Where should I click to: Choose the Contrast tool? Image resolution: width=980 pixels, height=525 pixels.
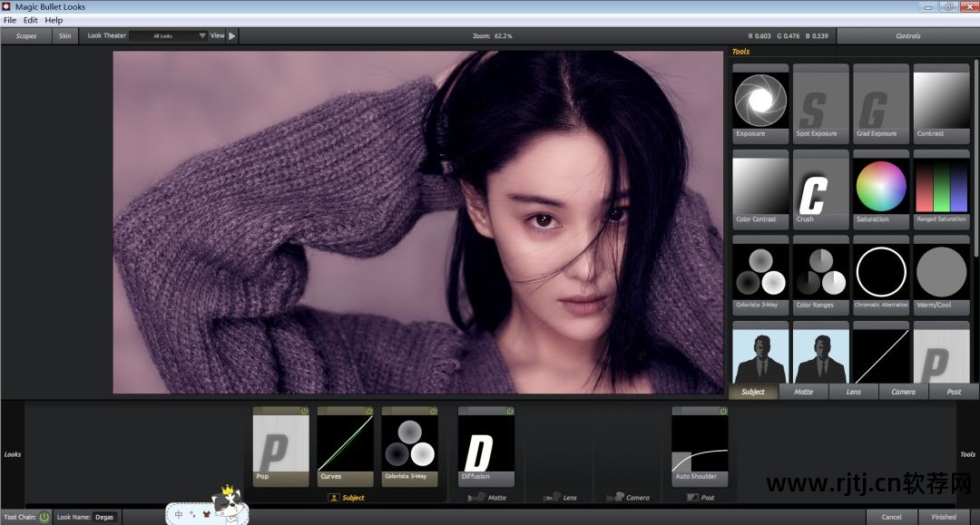pos(941,103)
